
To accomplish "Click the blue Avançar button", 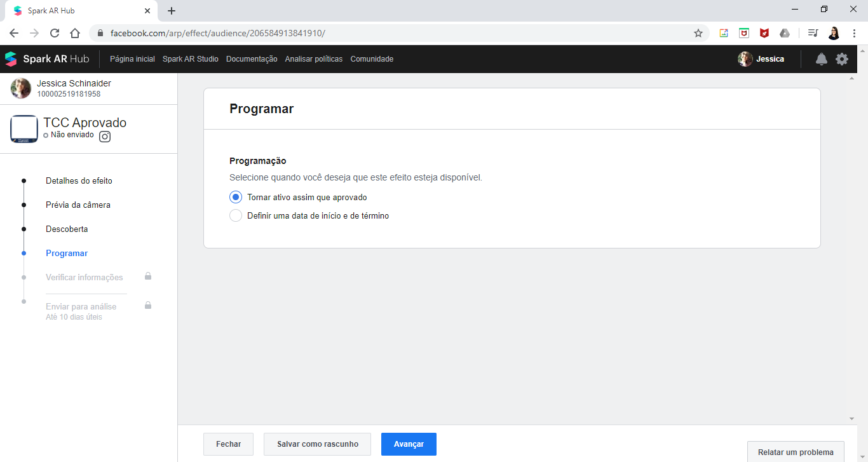I will click(x=409, y=444).
